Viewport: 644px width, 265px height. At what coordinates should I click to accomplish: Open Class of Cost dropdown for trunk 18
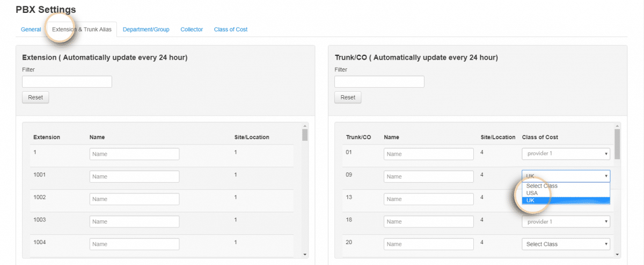566,221
